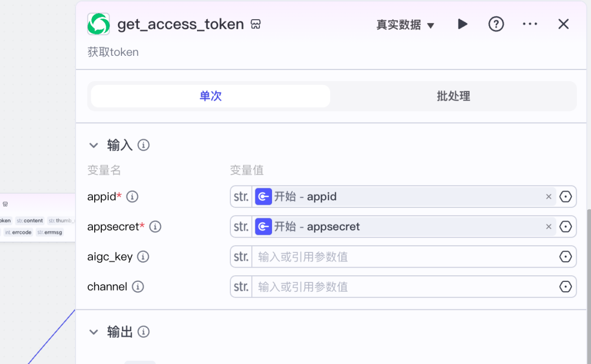Show info icon next to aigc_key

(x=143, y=257)
